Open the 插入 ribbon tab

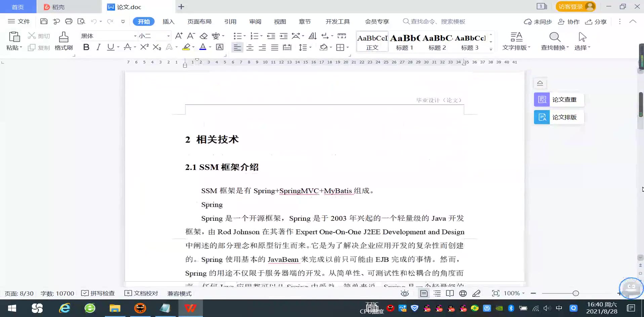[168, 21]
